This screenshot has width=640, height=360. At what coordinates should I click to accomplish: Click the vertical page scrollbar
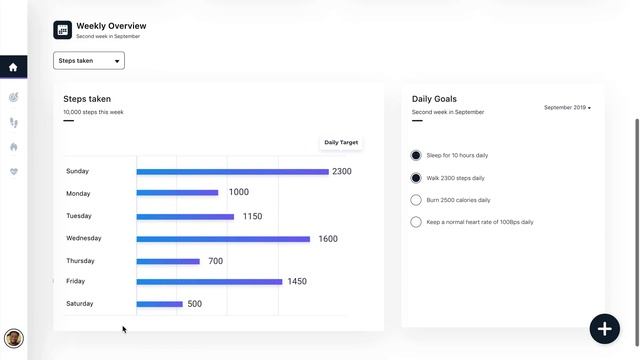click(637, 233)
